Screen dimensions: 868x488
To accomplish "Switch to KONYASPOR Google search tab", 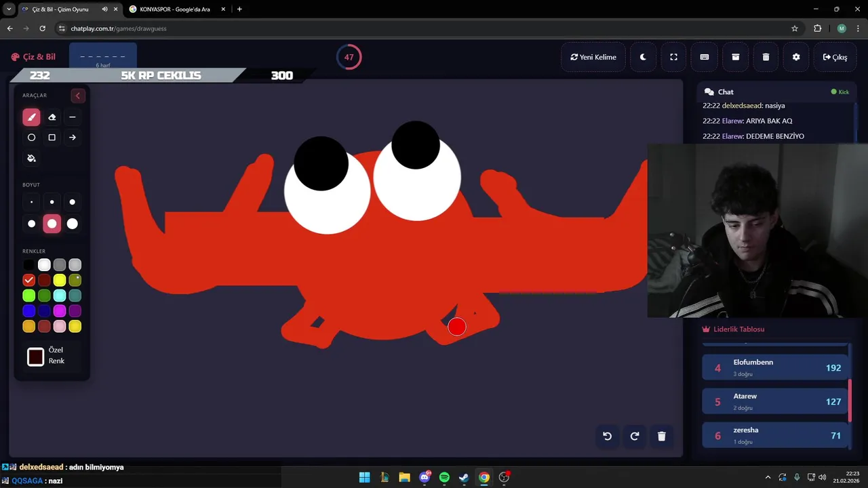I will 176,9.
